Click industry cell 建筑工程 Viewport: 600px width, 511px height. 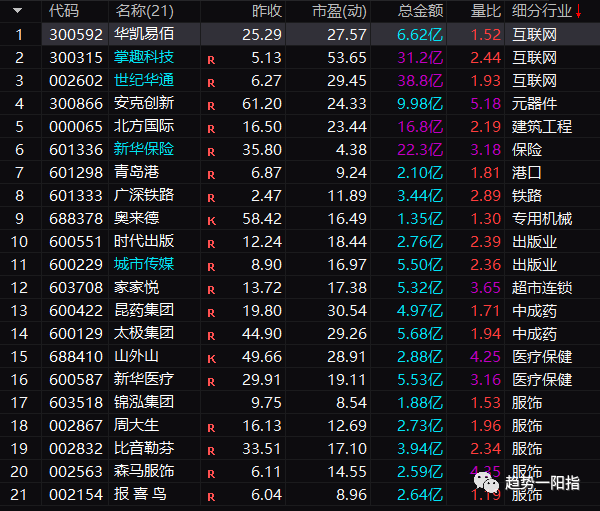(542, 127)
